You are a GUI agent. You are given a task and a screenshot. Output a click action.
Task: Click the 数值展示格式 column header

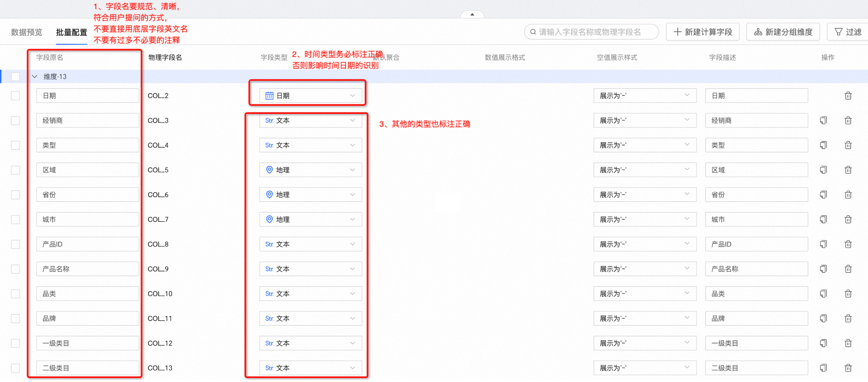(505, 57)
